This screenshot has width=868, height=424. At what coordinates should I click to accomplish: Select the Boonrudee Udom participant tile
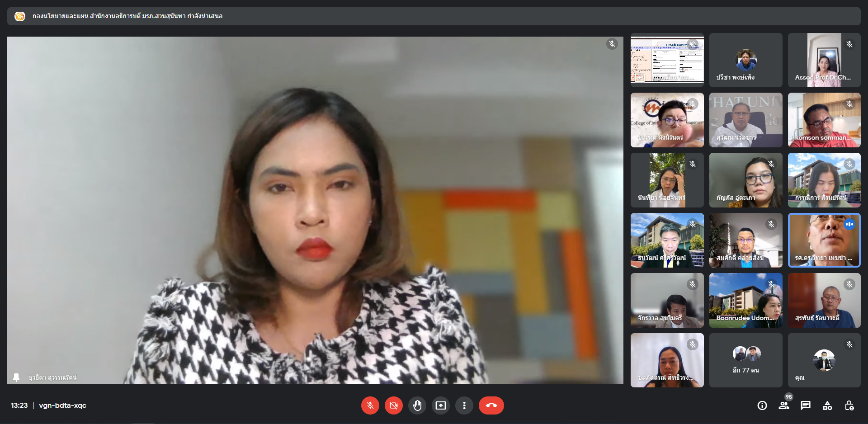[745, 300]
